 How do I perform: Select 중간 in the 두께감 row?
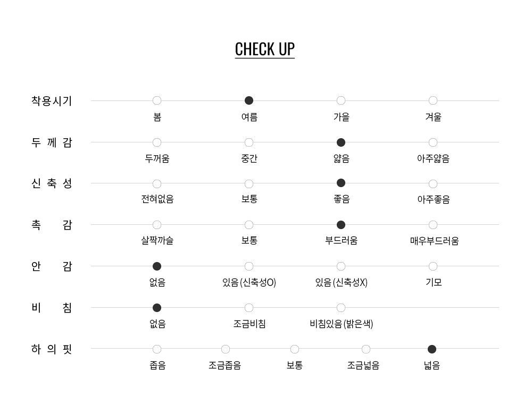point(248,142)
